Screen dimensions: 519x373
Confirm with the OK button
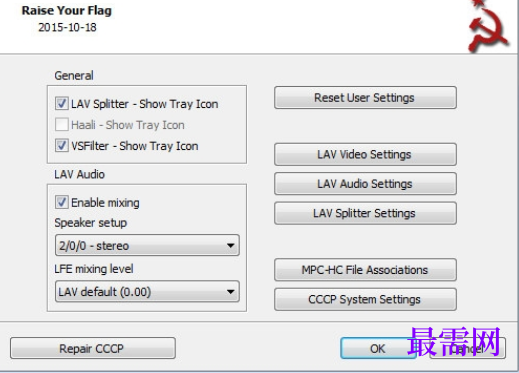[x=378, y=348]
